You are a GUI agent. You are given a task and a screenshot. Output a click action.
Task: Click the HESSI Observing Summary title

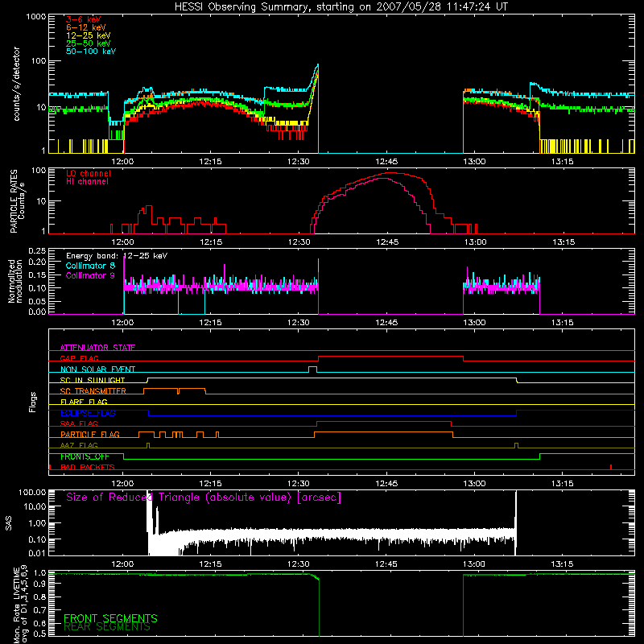pos(341,7)
